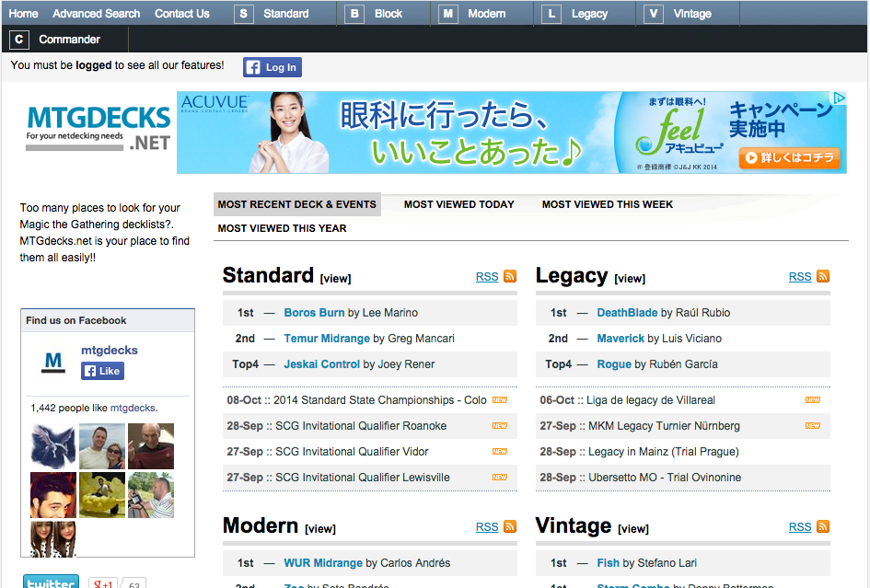Open the Fish deck by Stefano Lari
The height and width of the screenshot is (588, 870).
tap(608, 562)
